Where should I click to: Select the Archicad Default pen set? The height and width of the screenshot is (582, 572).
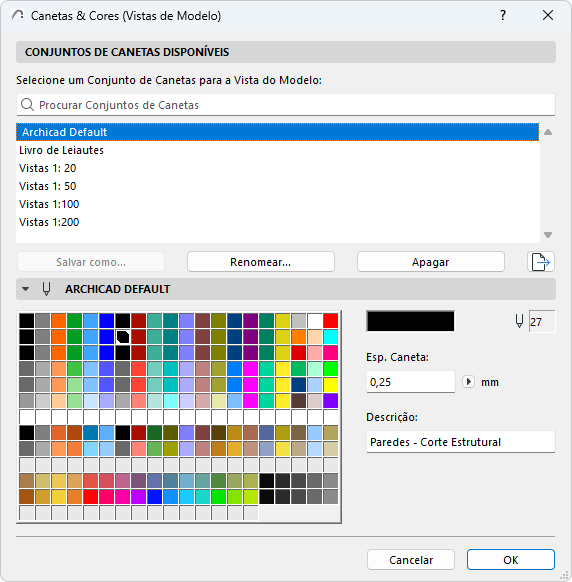277,132
